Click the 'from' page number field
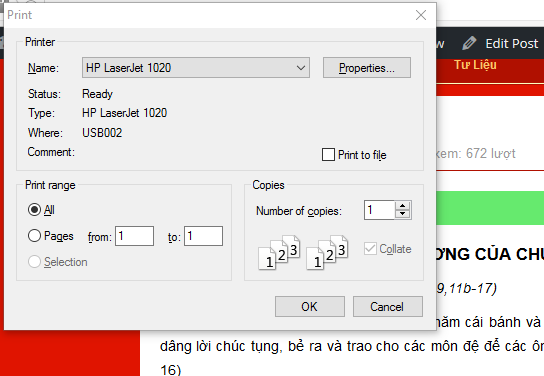This screenshot has height=376, width=544. tap(134, 236)
